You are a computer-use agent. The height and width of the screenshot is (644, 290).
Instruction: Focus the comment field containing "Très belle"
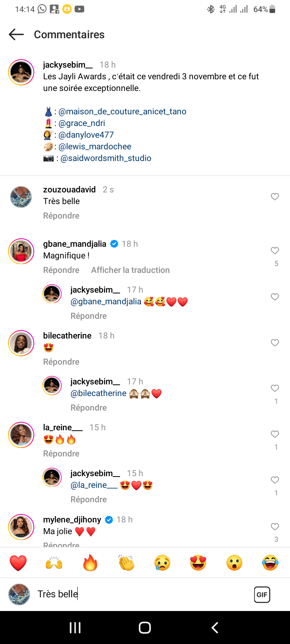click(x=141, y=594)
